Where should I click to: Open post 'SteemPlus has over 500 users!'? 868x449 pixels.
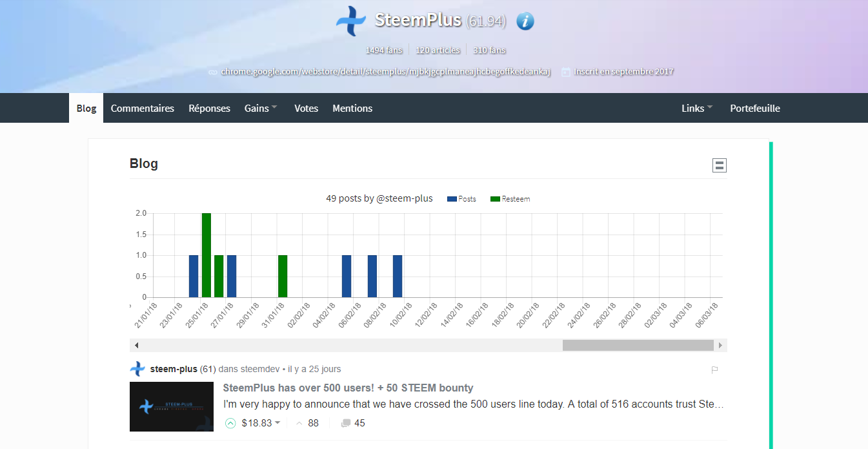[348, 388]
